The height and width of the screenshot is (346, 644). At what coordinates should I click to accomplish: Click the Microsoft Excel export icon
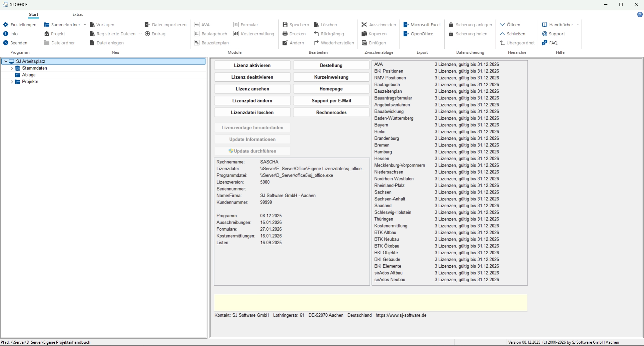pos(406,25)
